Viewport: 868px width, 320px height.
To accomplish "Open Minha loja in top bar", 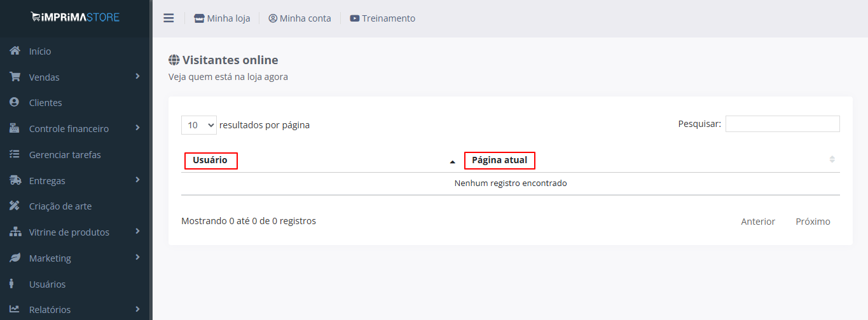I will coord(222,18).
